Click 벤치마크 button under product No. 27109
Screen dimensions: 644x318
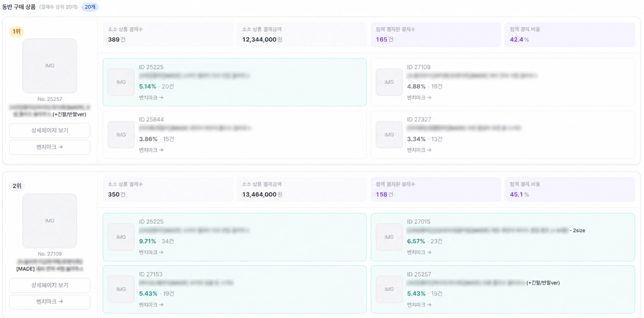(50, 302)
